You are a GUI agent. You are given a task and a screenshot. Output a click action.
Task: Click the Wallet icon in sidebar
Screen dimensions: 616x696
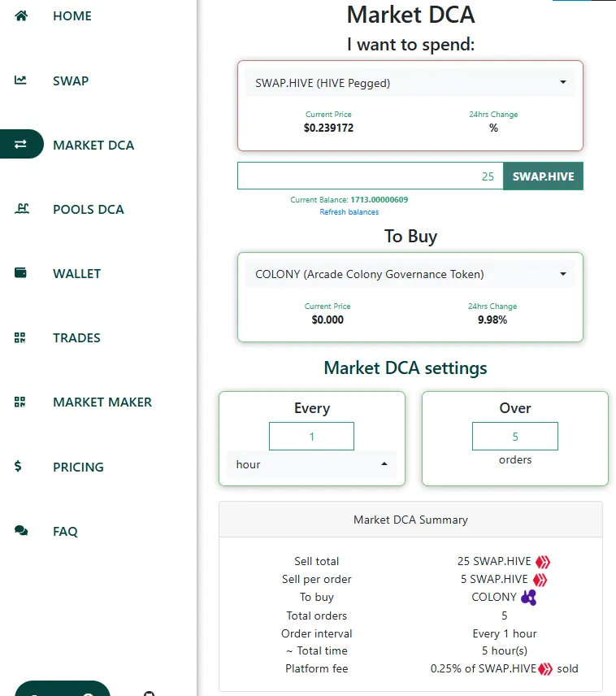tap(20, 272)
